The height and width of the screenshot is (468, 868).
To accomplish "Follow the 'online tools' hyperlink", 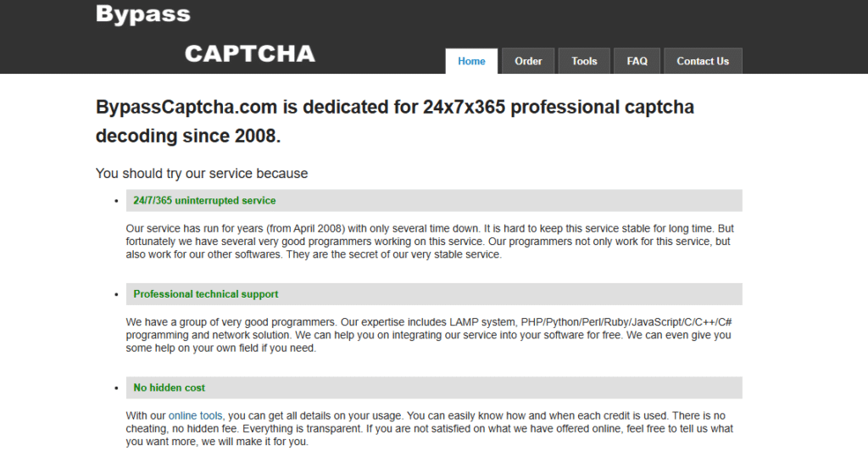I will tap(195, 415).
